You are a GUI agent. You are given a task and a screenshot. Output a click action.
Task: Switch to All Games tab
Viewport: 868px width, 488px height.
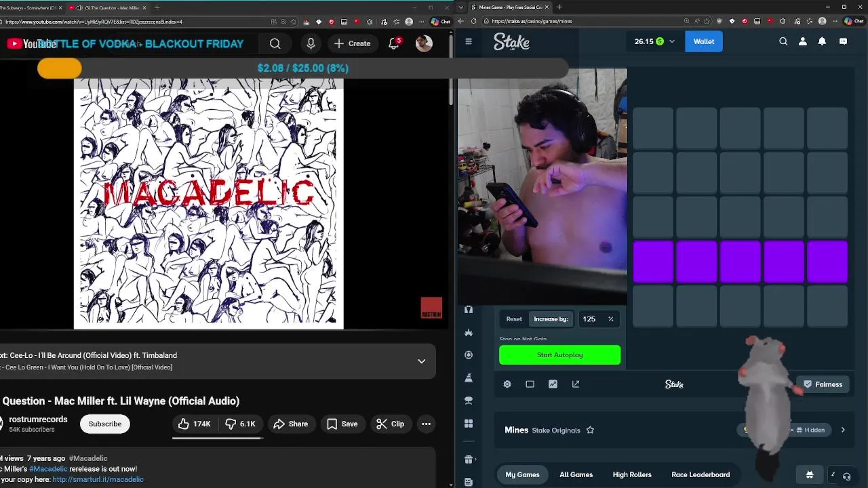coord(576,474)
